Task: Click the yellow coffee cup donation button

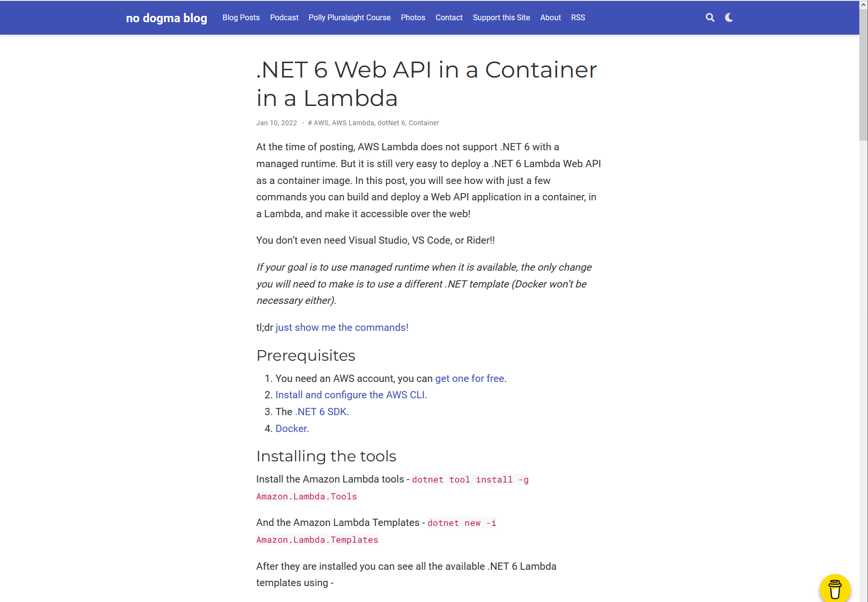Action: point(835,589)
